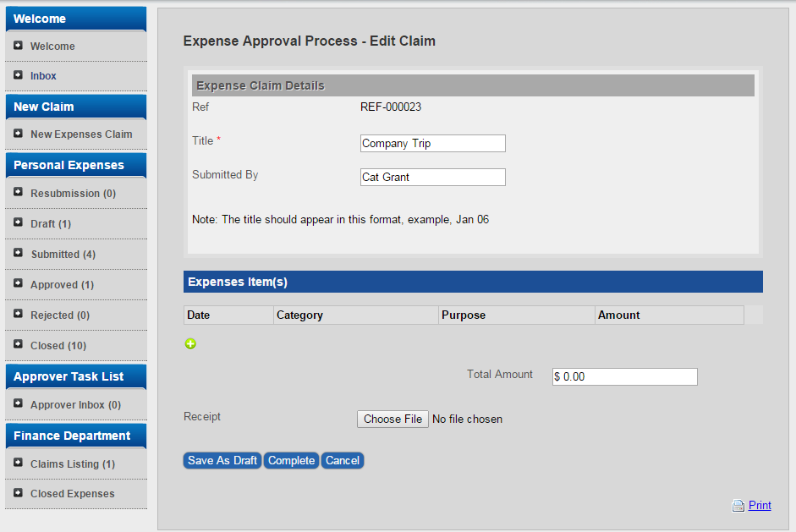The image size is (796, 532).
Task: Click the REF-000023 reference value
Action: (391, 107)
